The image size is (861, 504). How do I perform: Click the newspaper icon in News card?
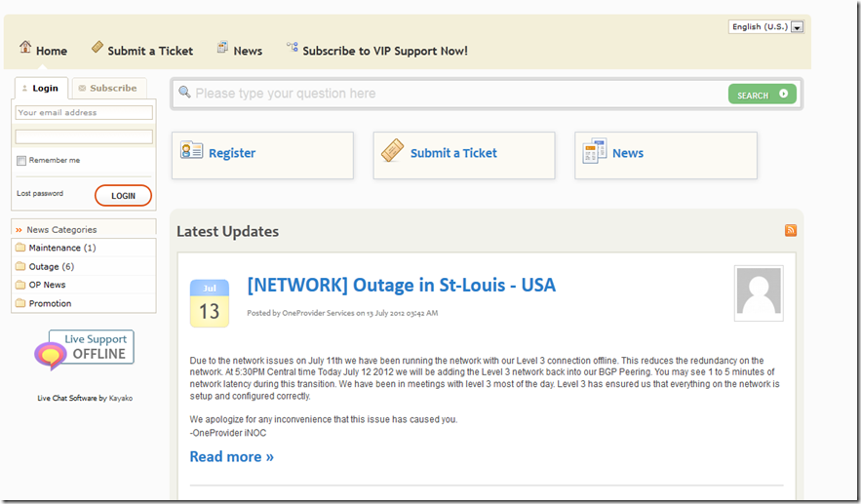[595, 151]
